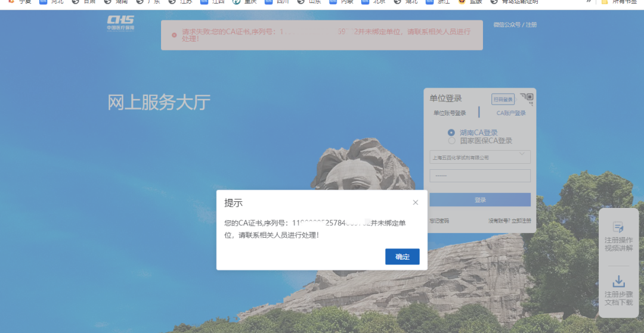Select the 国家医保CA登录 radio button
The height and width of the screenshot is (333, 644).
coord(451,141)
